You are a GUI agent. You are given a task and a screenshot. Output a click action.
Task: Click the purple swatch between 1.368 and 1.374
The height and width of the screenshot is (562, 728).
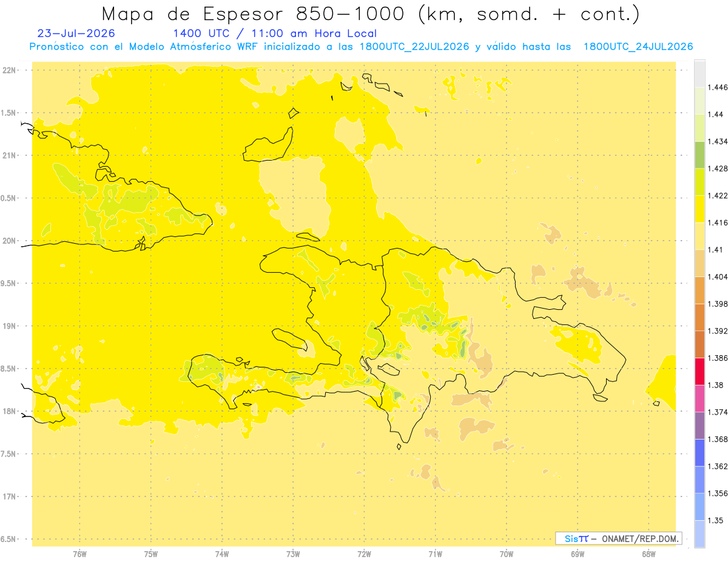pos(699,426)
